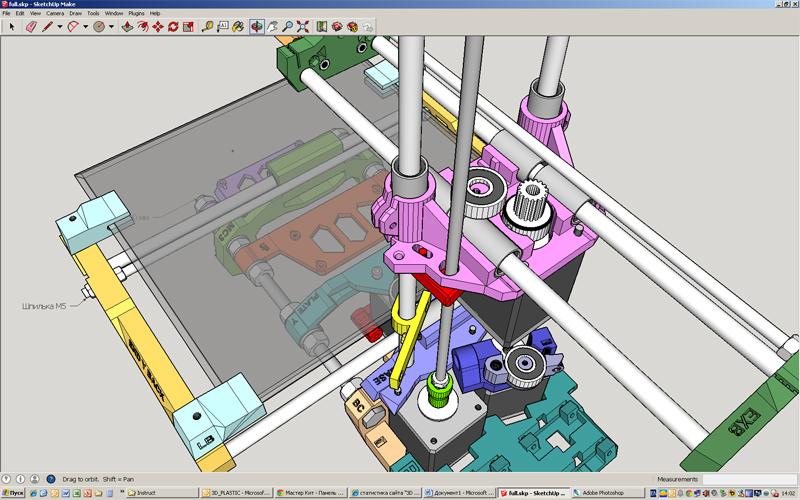
Task: Click the credits info status icon
Action: (x=20, y=479)
